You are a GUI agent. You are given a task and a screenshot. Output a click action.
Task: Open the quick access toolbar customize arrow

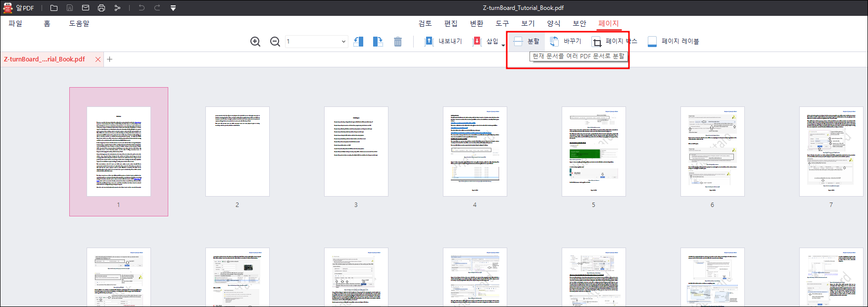click(173, 8)
